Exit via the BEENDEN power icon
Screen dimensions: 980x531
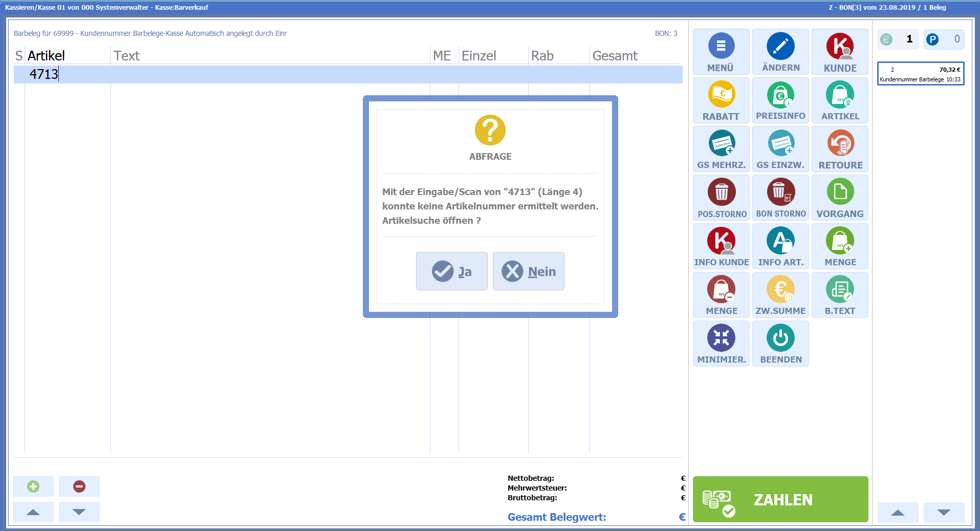780,338
